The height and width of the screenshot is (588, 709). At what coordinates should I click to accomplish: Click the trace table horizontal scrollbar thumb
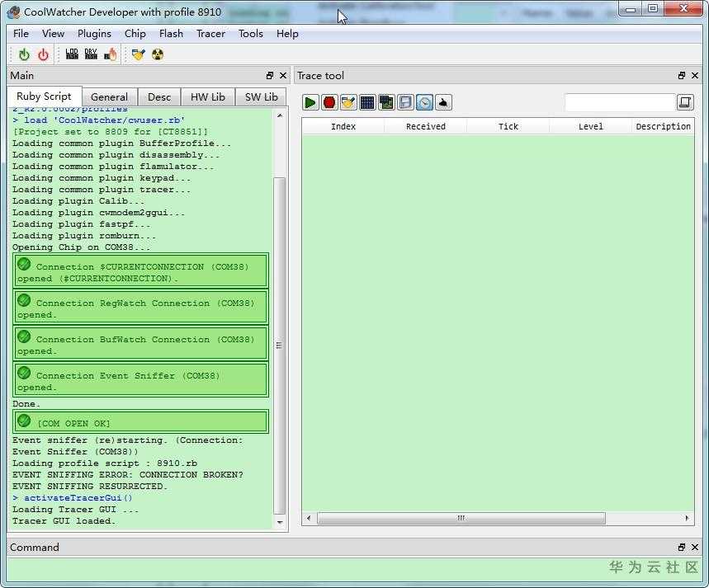coord(461,518)
